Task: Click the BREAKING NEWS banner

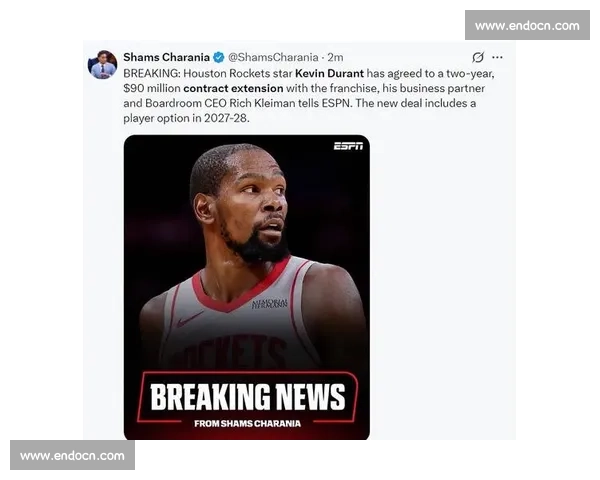Action: pyautogui.click(x=248, y=397)
